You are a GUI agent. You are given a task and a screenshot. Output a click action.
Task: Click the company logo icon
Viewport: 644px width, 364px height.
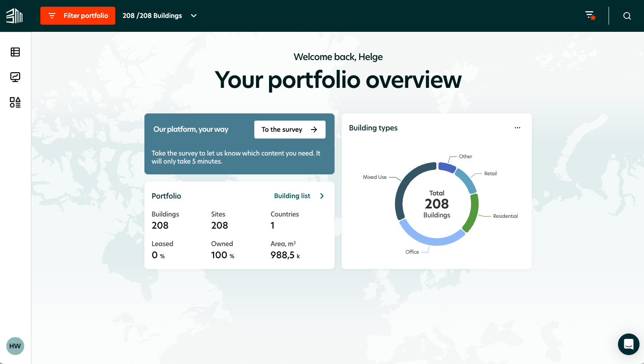[x=14, y=16]
